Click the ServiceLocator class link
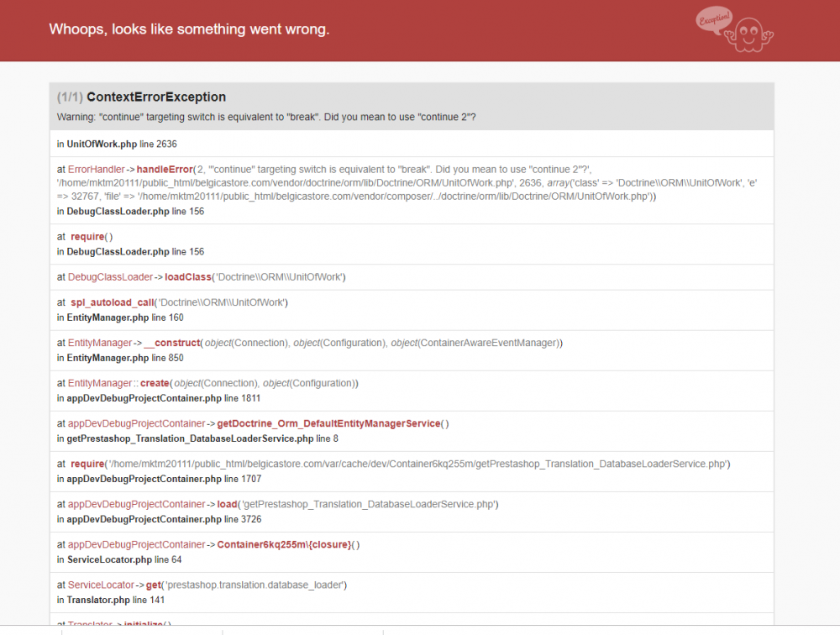The height and width of the screenshot is (635, 840). pos(101,585)
